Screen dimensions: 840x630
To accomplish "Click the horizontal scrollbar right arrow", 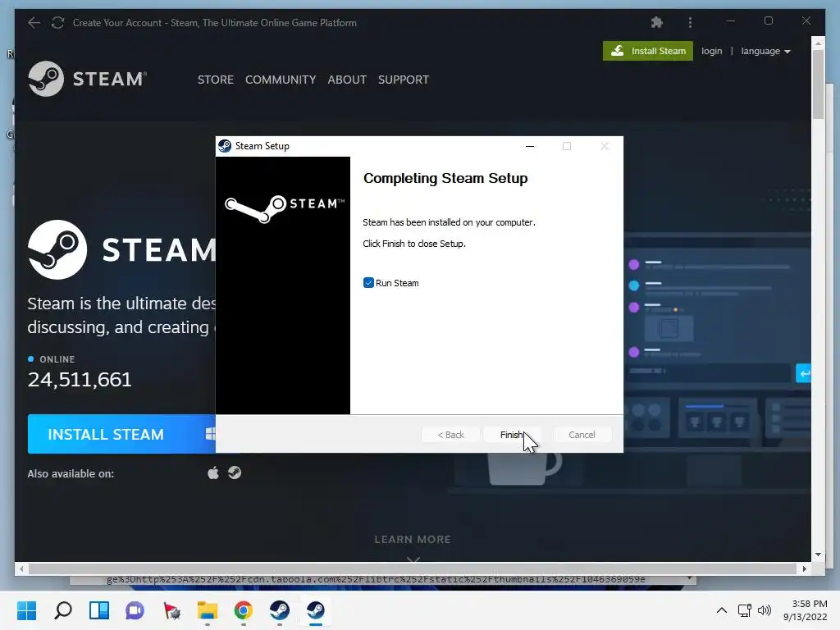I will tap(804, 569).
